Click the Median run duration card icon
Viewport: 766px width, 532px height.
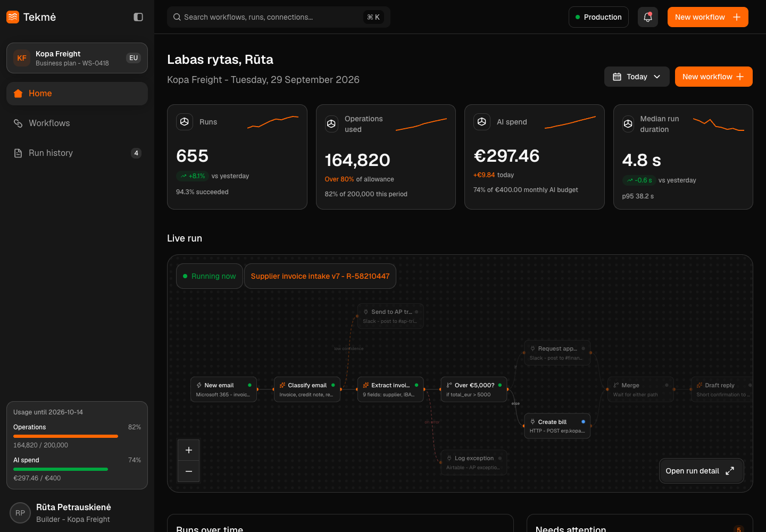click(x=628, y=124)
